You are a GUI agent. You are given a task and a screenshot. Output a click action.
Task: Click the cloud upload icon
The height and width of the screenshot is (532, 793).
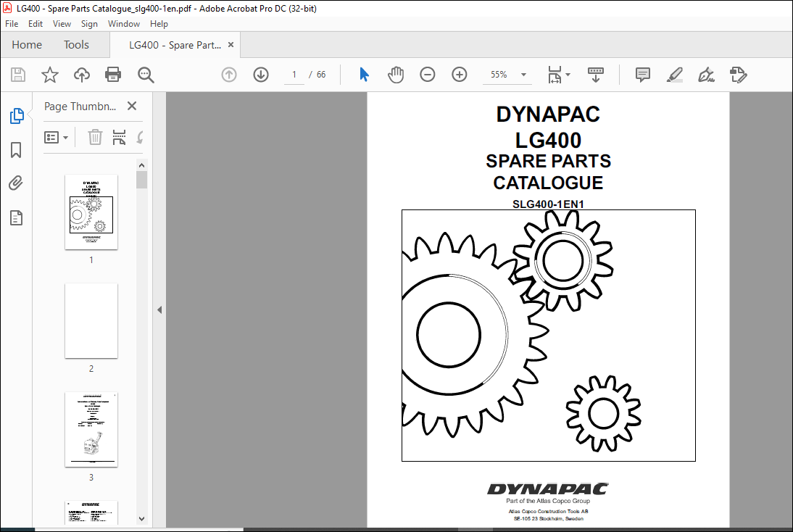pyautogui.click(x=81, y=75)
